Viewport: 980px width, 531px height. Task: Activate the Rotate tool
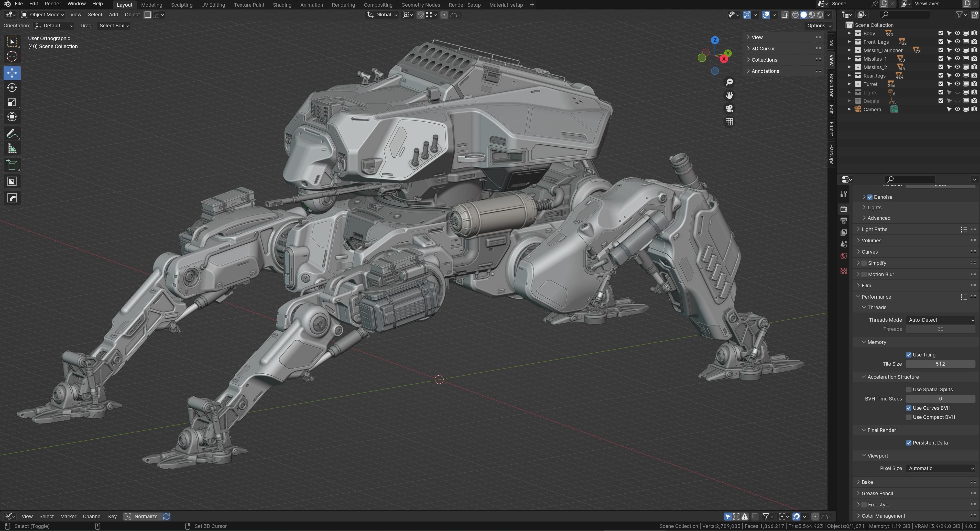coord(12,88)
